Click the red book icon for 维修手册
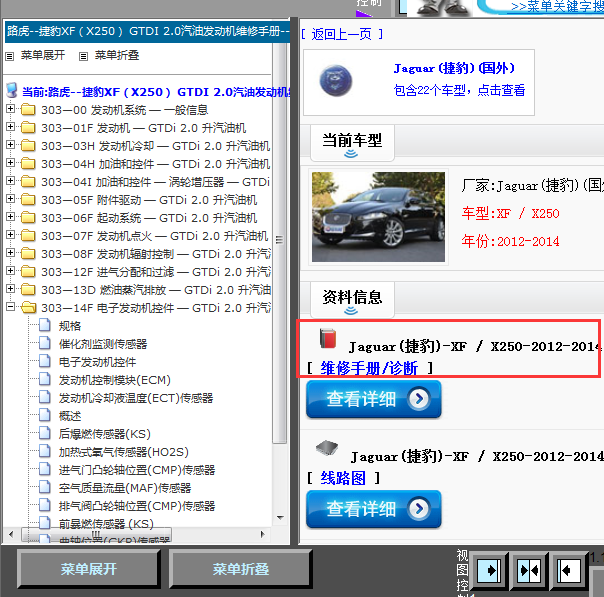Screen dimensions: 604x597 point(328,338)
